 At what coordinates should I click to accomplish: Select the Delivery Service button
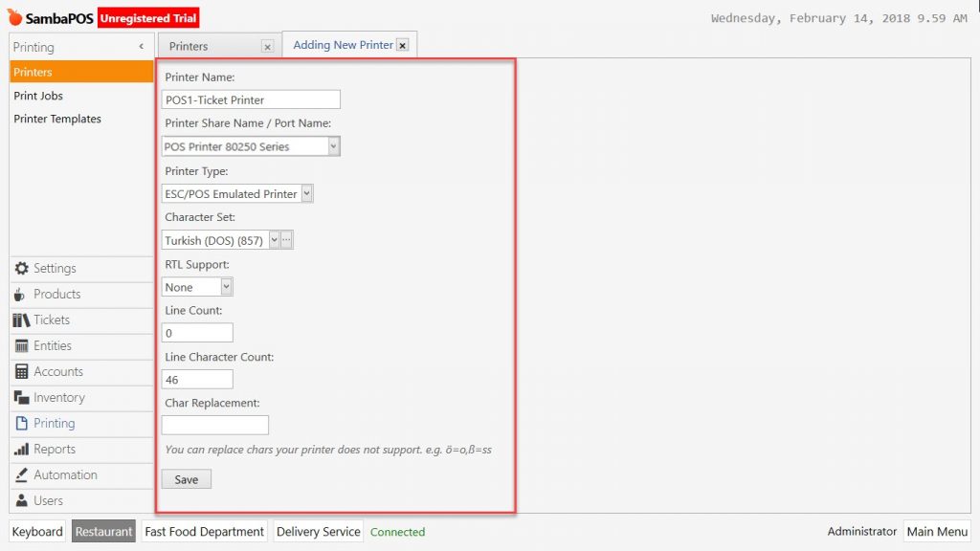(319, 532)
